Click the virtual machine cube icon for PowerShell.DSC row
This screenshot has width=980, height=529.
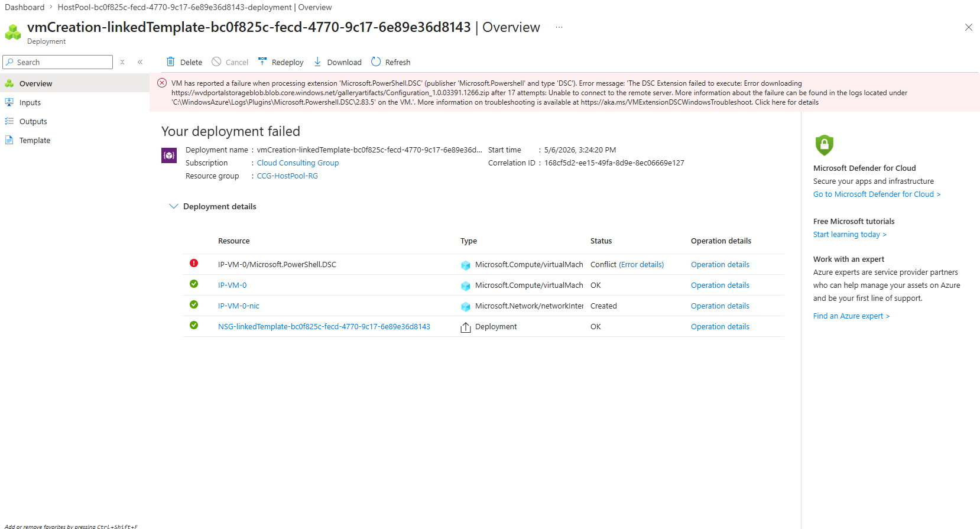(466, 265)
